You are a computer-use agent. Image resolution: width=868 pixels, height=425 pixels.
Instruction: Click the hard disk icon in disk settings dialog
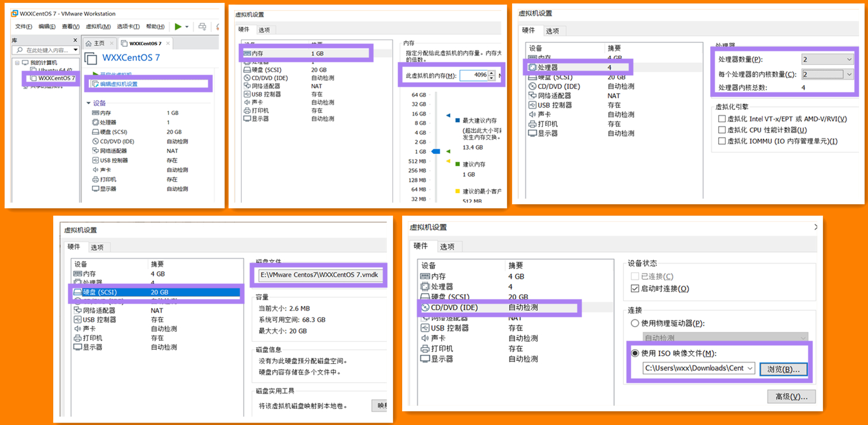point(78,292)
